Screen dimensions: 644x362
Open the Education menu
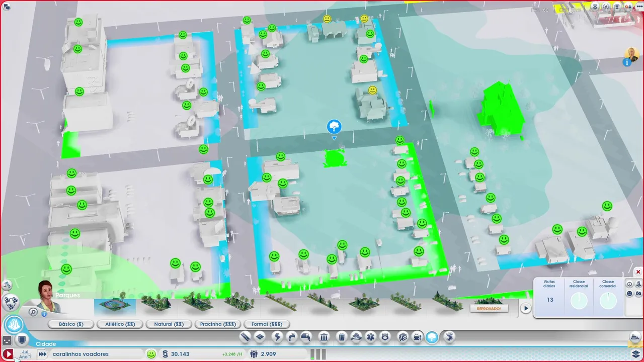[x=403, y=337]
